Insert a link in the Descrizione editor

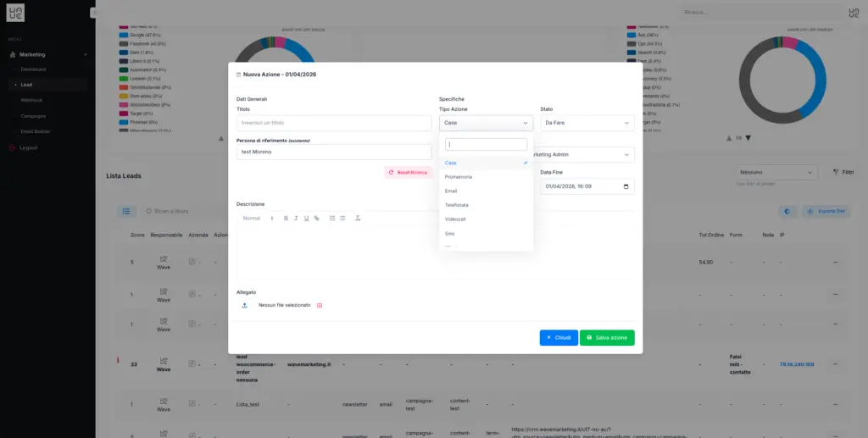pyautogui.click(x=317, y=219)
